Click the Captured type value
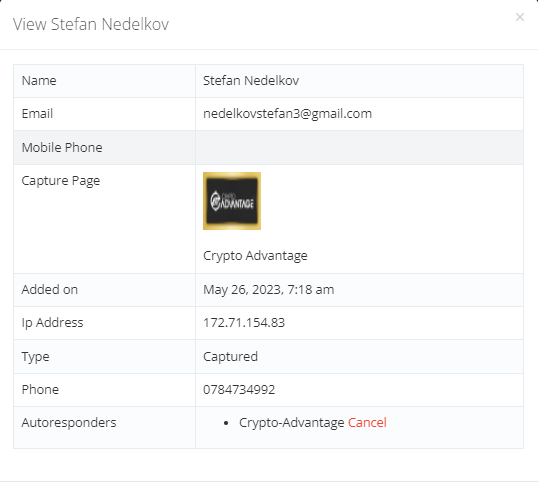The width and height of the screenshot is (538, 485). 230,357
